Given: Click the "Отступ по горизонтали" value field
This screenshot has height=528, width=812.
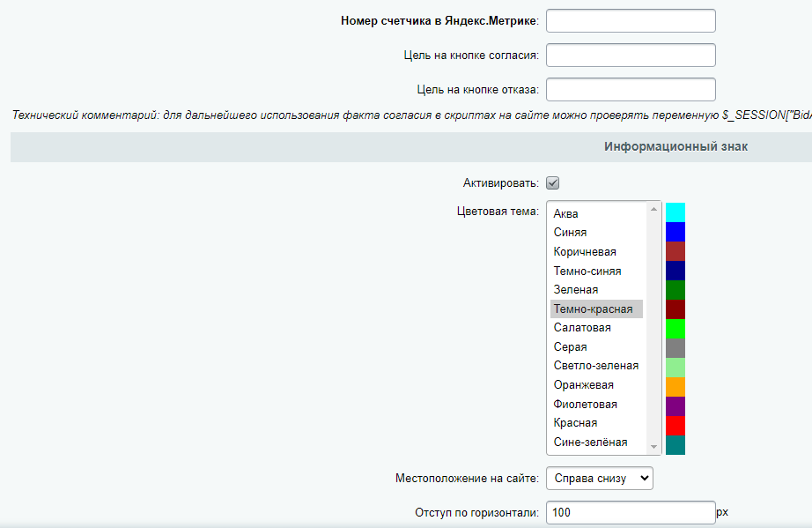Looking at the screenshot, I should tap(630, 512).
